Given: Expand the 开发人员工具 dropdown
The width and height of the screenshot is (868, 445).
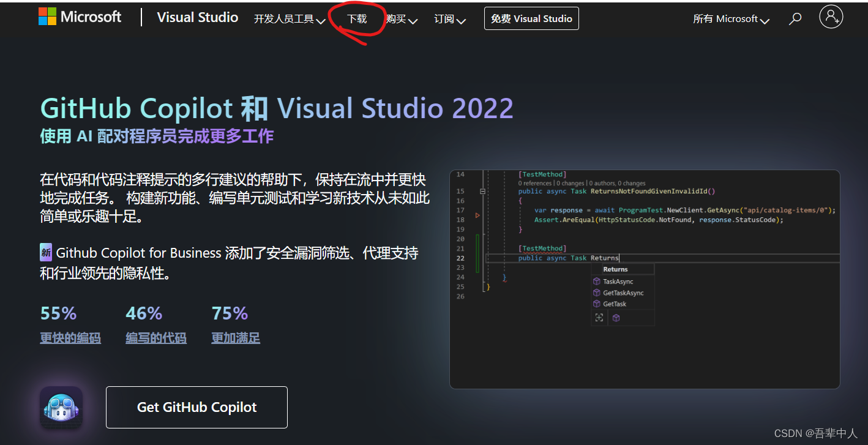Looking at the screenshot, I should click(290, 20).
